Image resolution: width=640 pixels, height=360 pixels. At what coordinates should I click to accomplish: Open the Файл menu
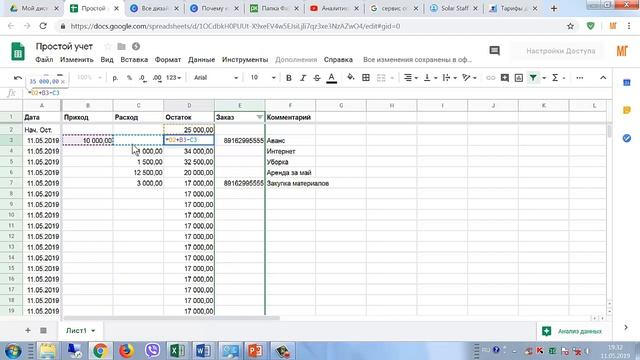point(44,60)
